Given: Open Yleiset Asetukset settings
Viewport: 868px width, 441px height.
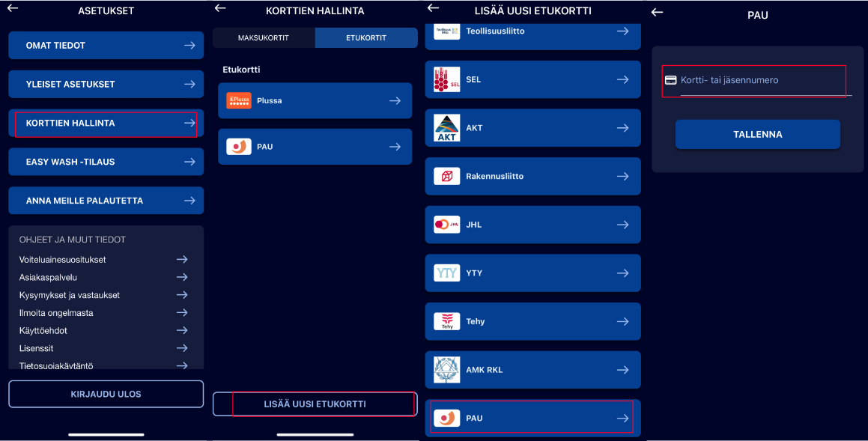Looking at the screenshot, I should (106, 84).
